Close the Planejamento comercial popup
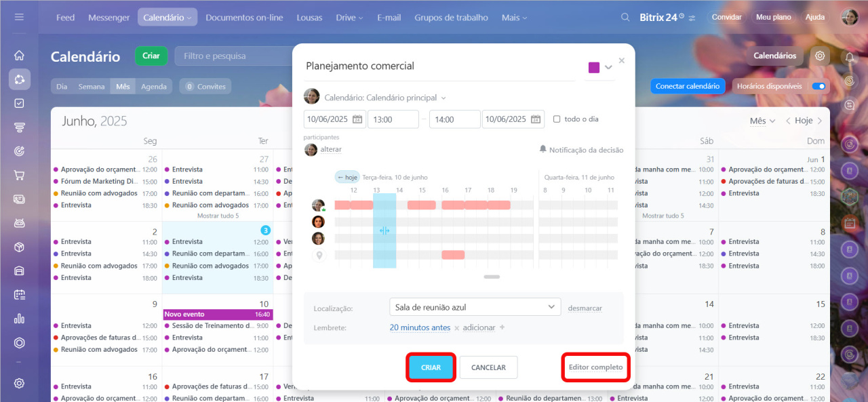This screenshot has width=868, height=402. (x=622, y=60)
